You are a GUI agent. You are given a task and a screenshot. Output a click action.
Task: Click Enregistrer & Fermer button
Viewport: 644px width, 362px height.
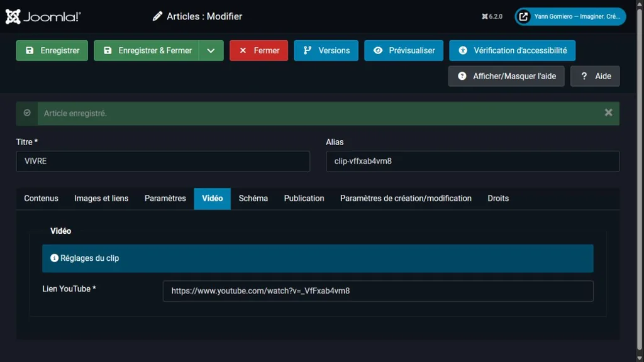pyautogui.click(x=147, y=50)
